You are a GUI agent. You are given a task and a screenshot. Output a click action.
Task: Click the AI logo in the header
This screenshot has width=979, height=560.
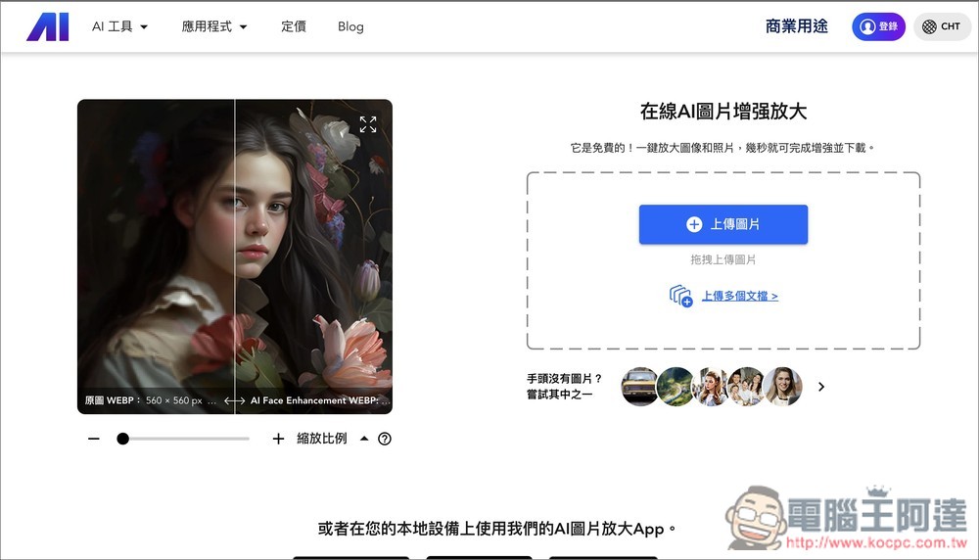click(47, 26)
